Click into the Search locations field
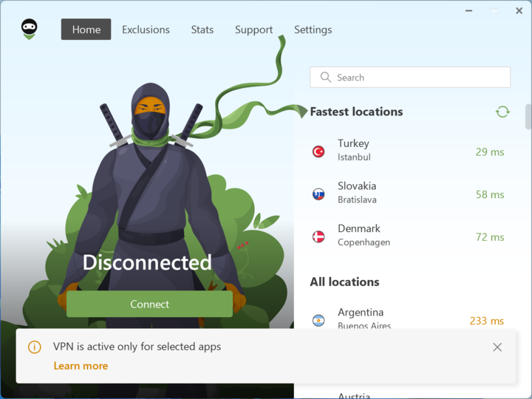 pyautogui.click(x=410, y=78)
